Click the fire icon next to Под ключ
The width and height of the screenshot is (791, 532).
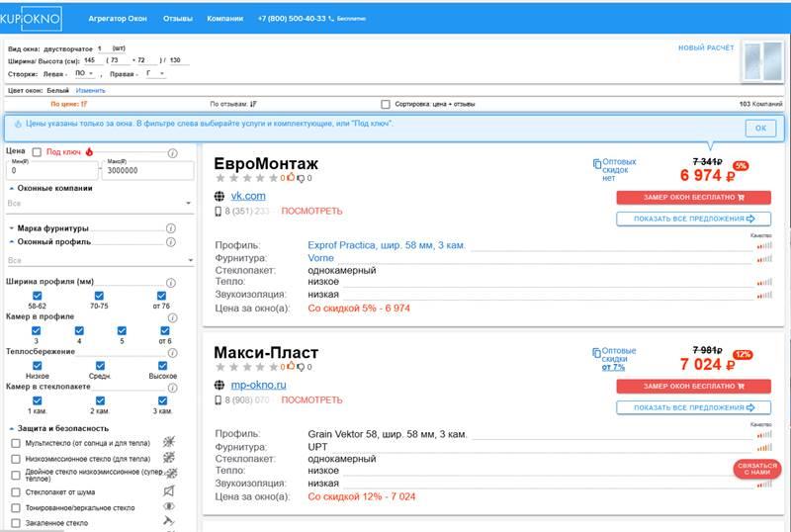click(x=89, y=151)
